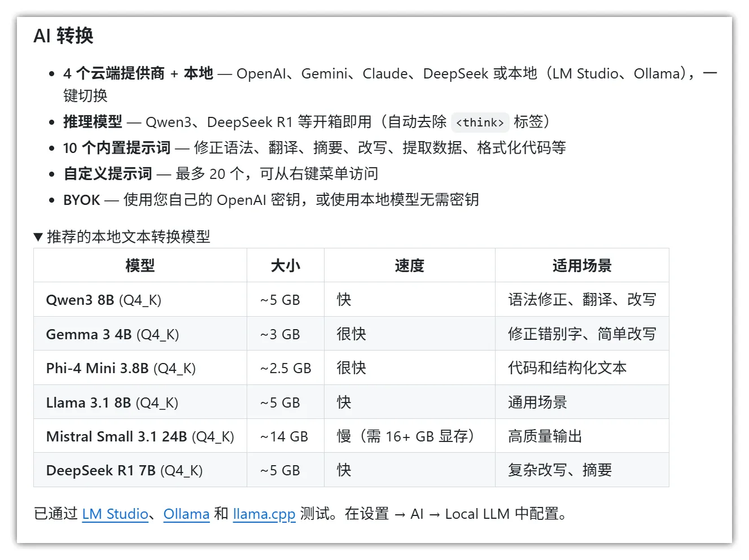Image resolution: width=749 pixels, height=560 pixels.
Task: Select the Qwen3 8B (Q4_K) cell
Action: [104, 300]
